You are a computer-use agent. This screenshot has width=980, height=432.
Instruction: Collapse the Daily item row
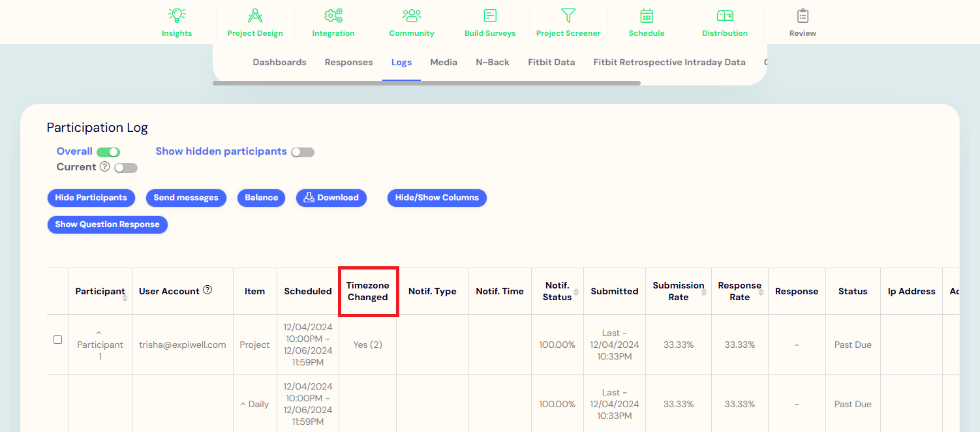point(243,405)
